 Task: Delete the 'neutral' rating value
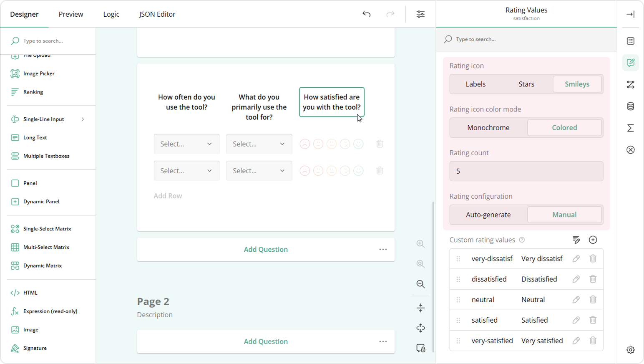pyautogui.click(x=593, y=300)
